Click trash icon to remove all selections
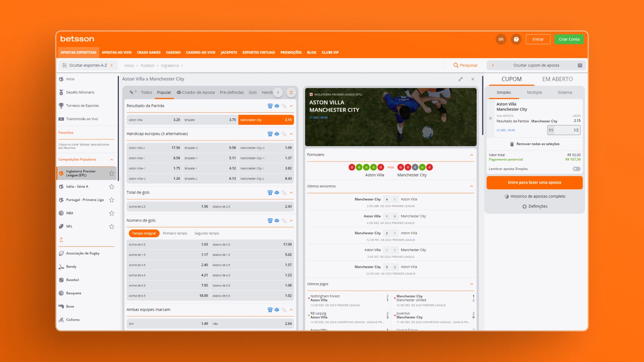 pyautogui.click(x=512, y=144)
